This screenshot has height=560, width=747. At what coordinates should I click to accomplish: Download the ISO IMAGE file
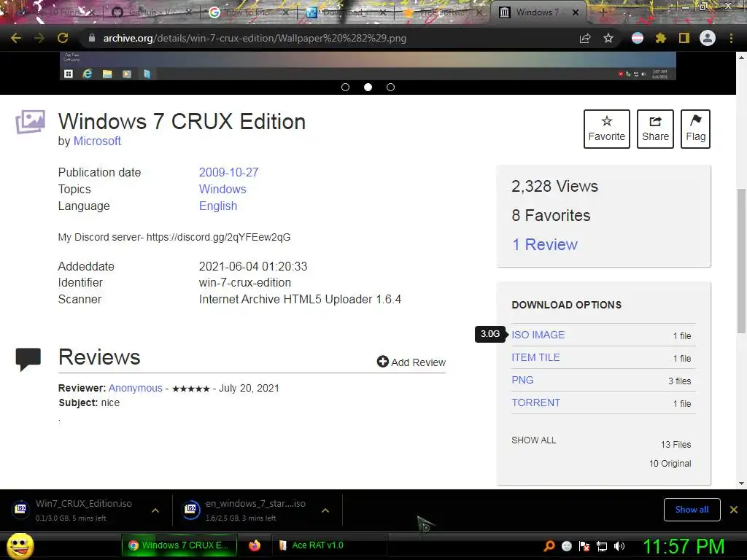538,335
